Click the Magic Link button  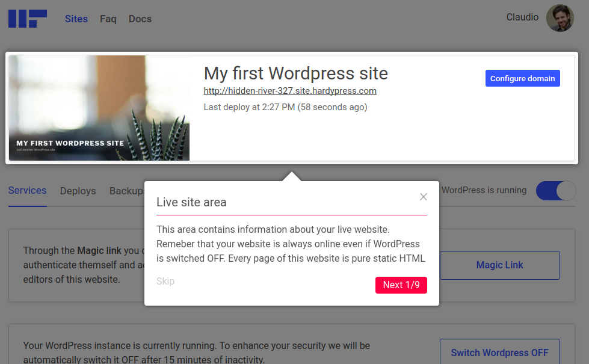click(x=499, y=265)
